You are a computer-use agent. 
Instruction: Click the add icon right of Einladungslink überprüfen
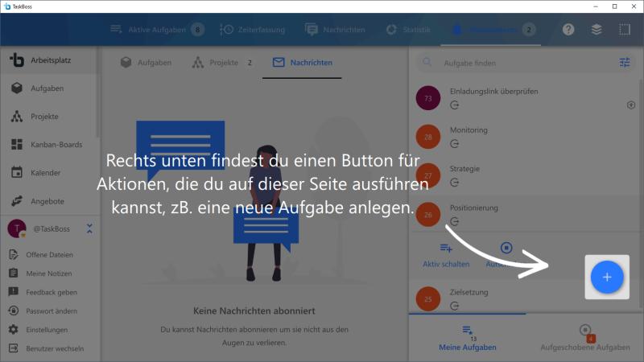coord(631,105)
